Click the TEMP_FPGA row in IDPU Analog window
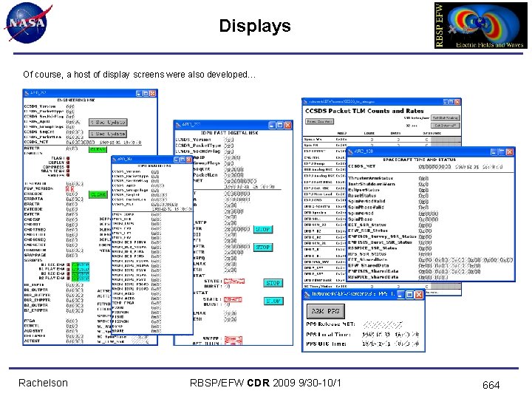This screenshot has width=532, height=399. pyautogui.click(x=137, y=303)
